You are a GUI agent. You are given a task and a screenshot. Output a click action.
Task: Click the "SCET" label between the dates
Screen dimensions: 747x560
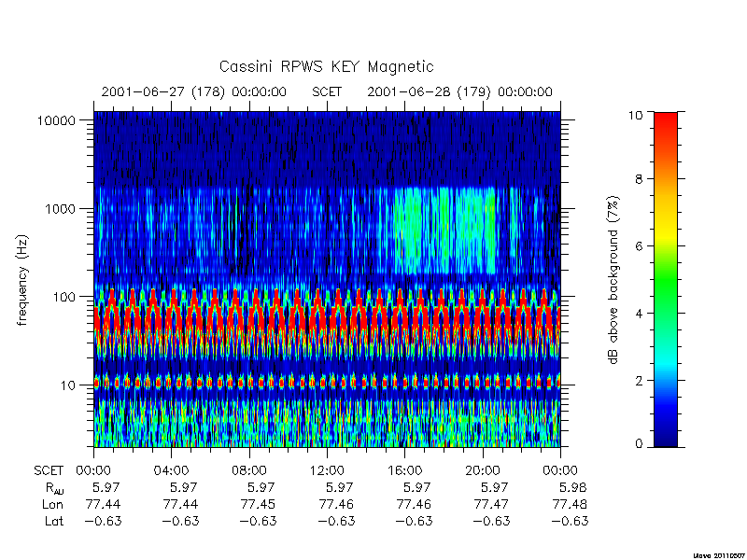pos(327,91)
